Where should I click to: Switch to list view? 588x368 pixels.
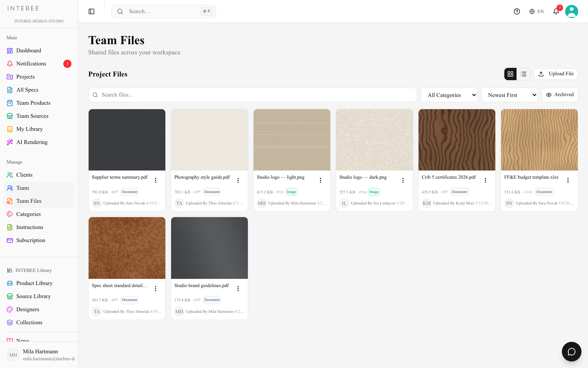[x=523, y=74]
